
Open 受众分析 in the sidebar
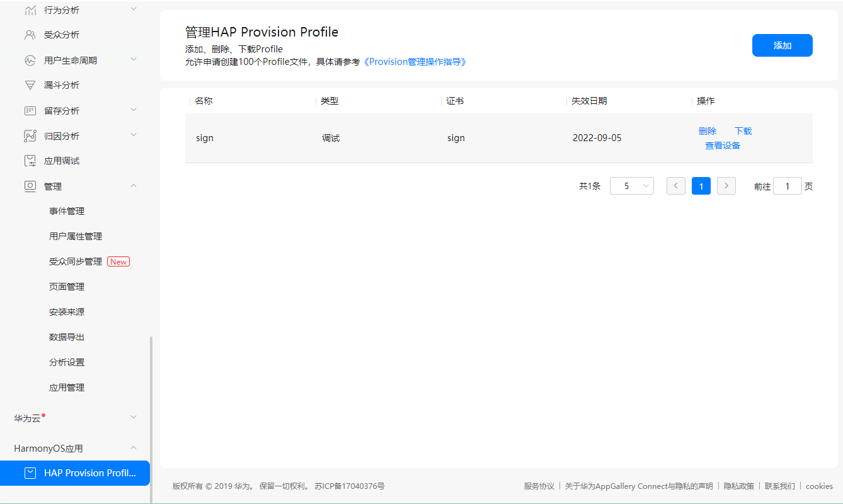coord(62,35)
